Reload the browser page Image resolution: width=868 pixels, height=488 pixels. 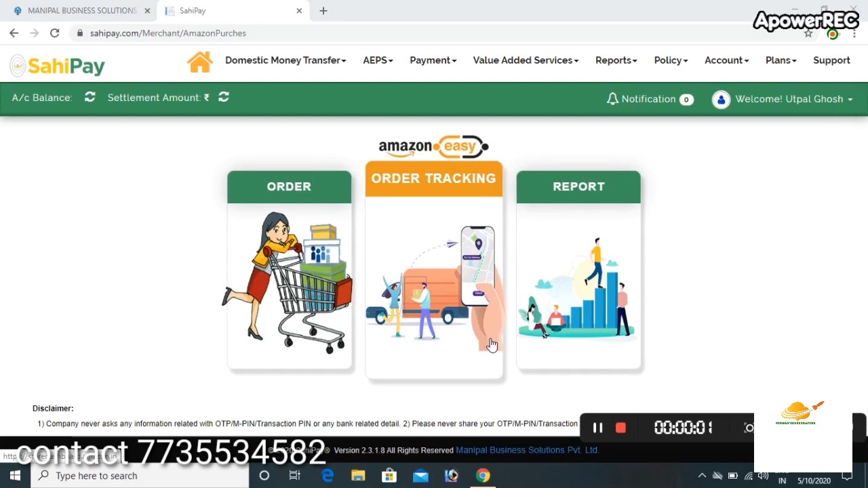(x=54, y=33)
